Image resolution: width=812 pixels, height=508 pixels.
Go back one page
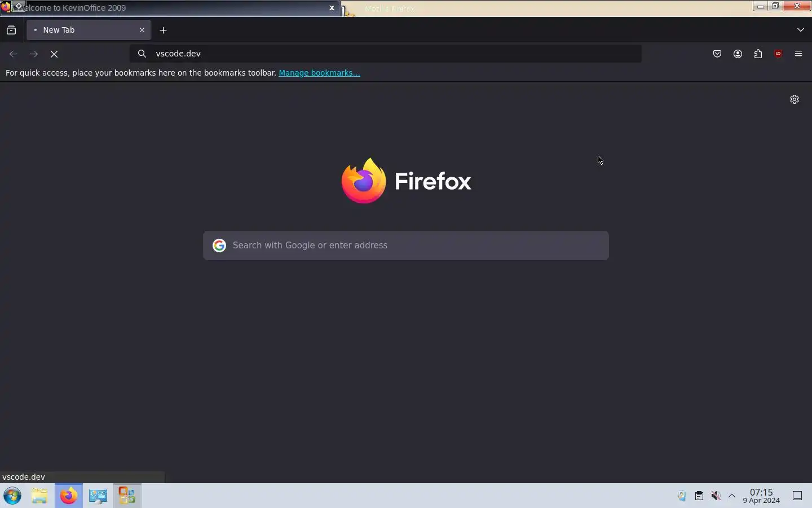click(14, 54)
